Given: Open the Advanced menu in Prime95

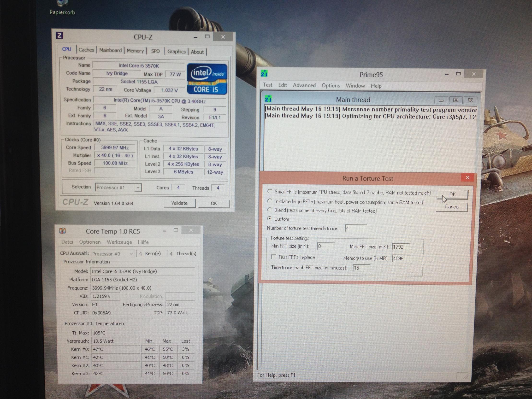Looking at the screenshot, I should 304,85.
